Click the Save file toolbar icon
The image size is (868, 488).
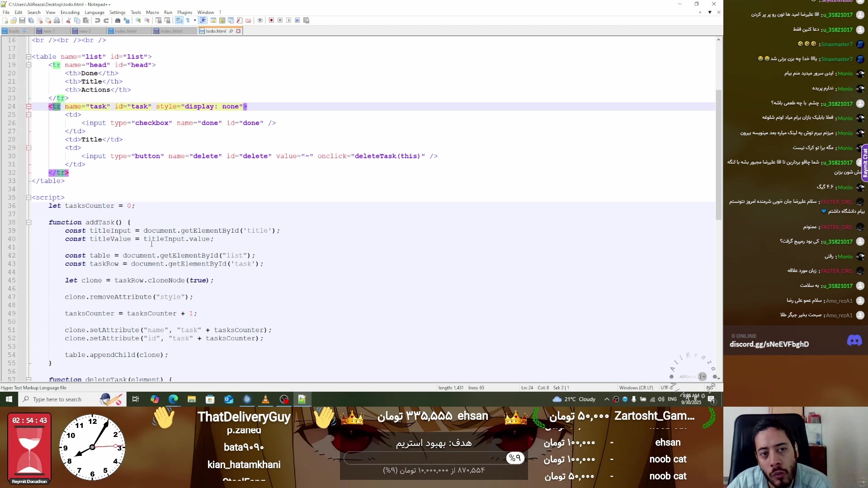[x=22, y=20]
